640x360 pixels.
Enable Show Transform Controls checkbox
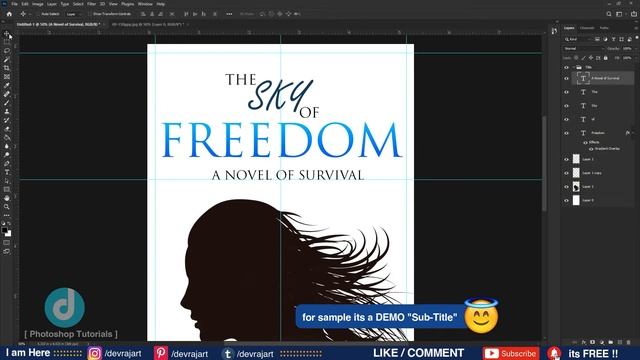[x=90, y=14]
